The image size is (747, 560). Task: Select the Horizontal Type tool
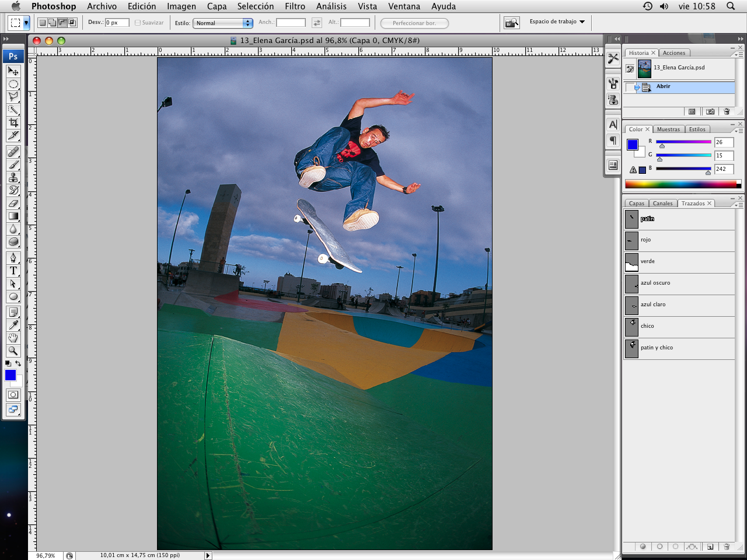click(13, 271)
